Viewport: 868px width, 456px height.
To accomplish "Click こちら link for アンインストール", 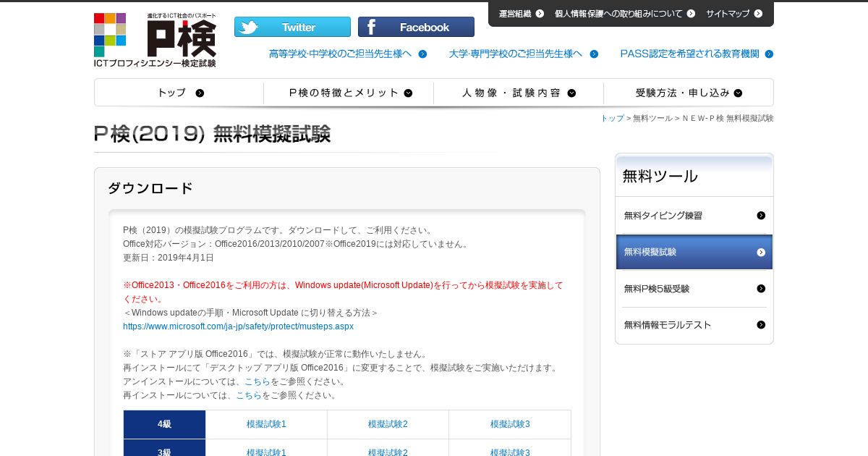I will click(x=257, y=381).
